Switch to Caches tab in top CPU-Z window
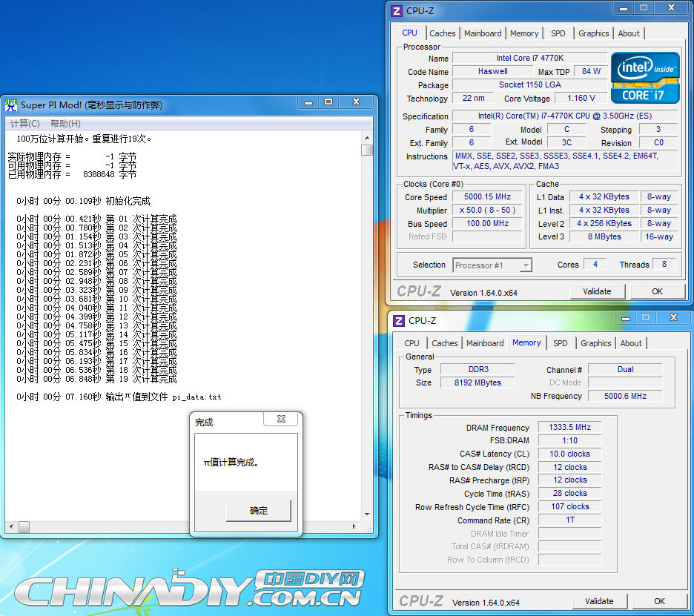694x616 pixels. tap(442, 33)
